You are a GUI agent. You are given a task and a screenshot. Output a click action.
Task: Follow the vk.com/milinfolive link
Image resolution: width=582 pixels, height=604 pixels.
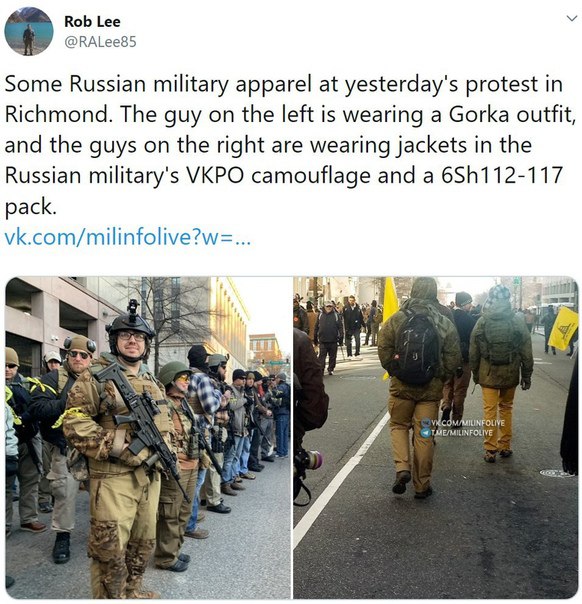click(x=127, y=237)
